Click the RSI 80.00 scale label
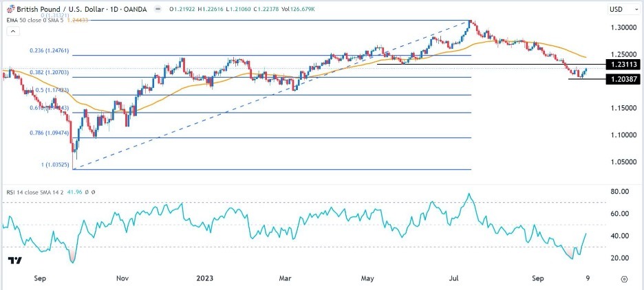The image size is (644, 290). [621, 192]
